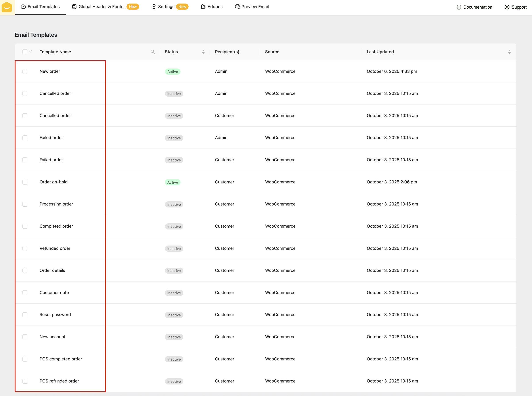The width and height of the screenshot is (532, 396).
Task: Click the Last Updated sort arrows
Action: coord(509,52)
